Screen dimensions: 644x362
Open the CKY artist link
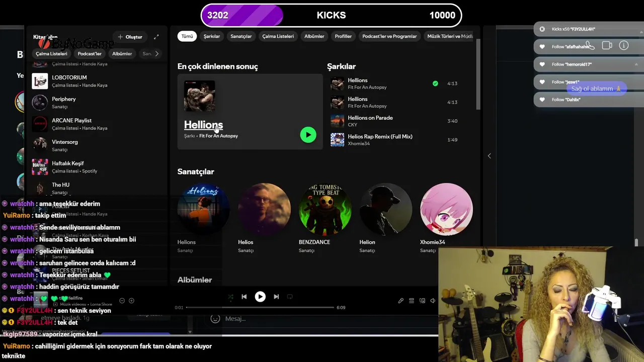(352, 125)
